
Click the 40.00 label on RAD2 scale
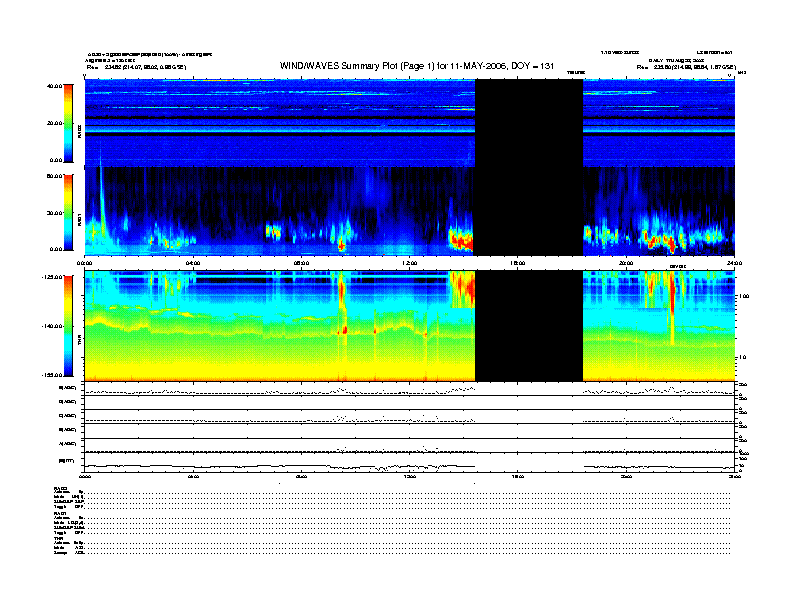54,86
